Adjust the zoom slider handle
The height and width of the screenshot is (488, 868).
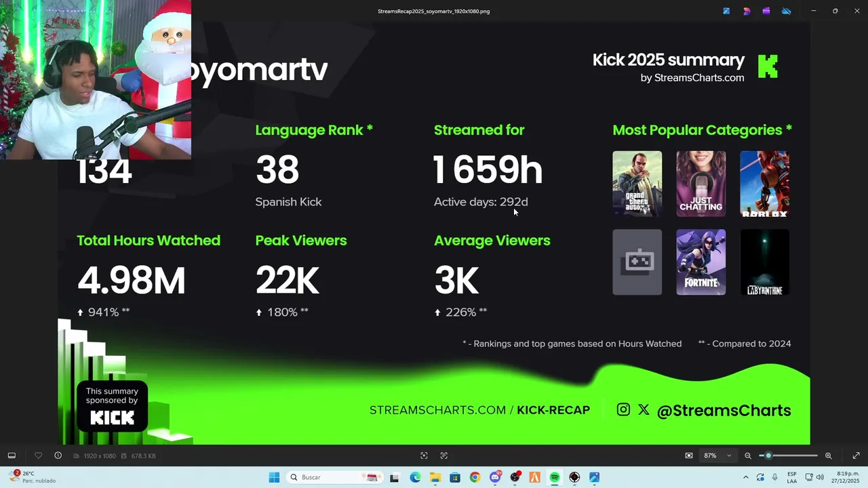[x=768, y=455]
